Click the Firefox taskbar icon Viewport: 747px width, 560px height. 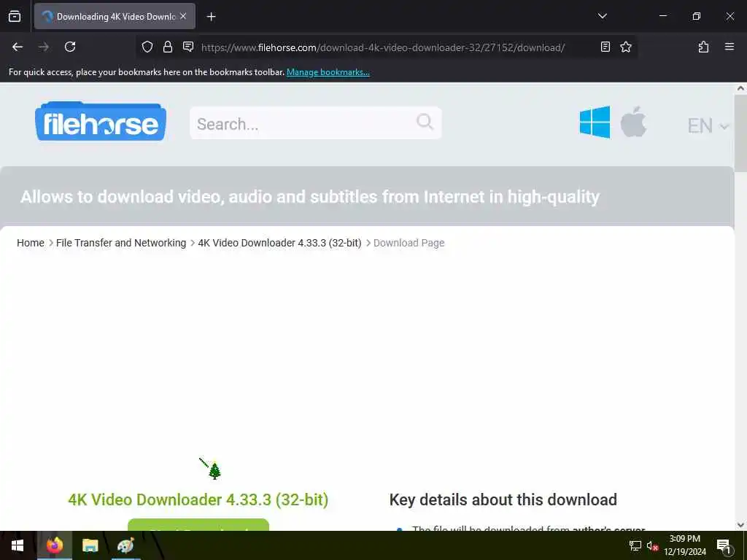[54, 545]
